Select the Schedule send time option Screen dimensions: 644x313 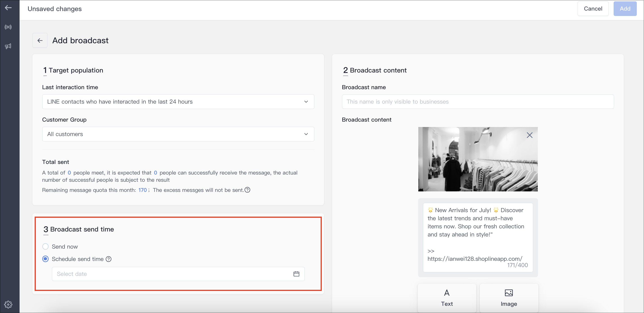(45, 259)
